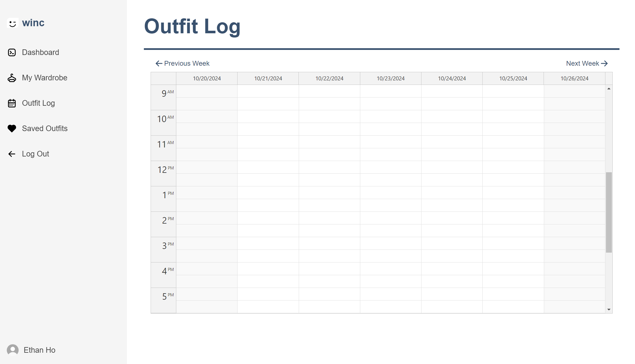Go to Previous Week
The width and height of the screenshot is (635, 364).
[x=183, y=63]
